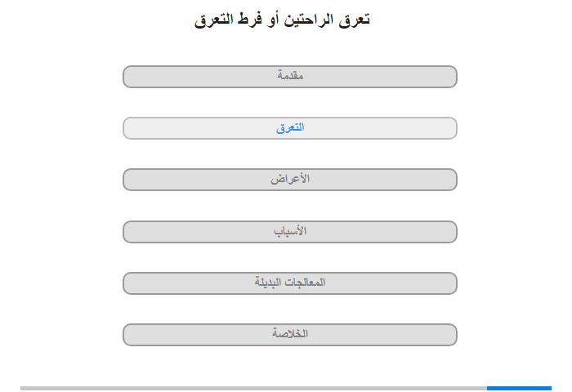Show symptoms via الأعراض button
This screenshot has height=392, width=572.
click(289, 180)
